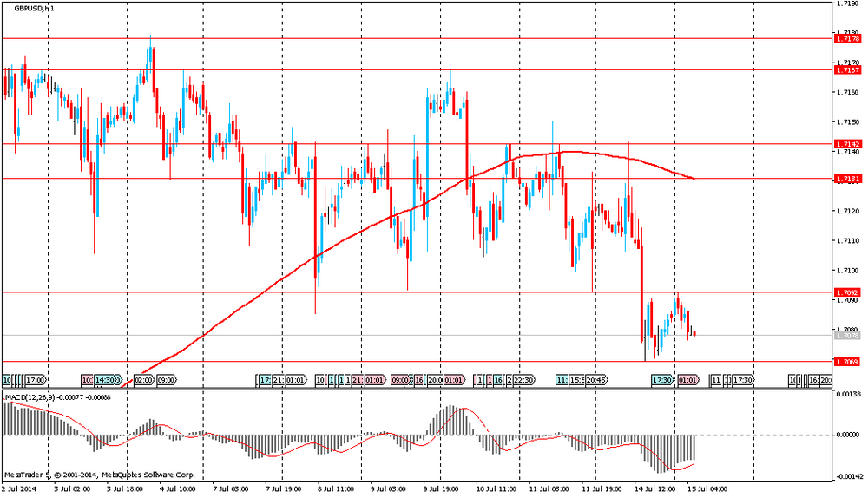Click the 17:00 news event marker

point(36,380)
